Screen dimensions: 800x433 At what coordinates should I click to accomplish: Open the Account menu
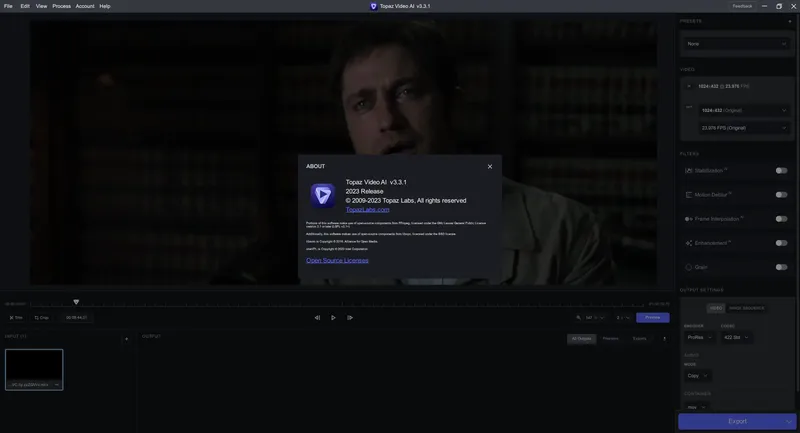click(x=85, y=6)
